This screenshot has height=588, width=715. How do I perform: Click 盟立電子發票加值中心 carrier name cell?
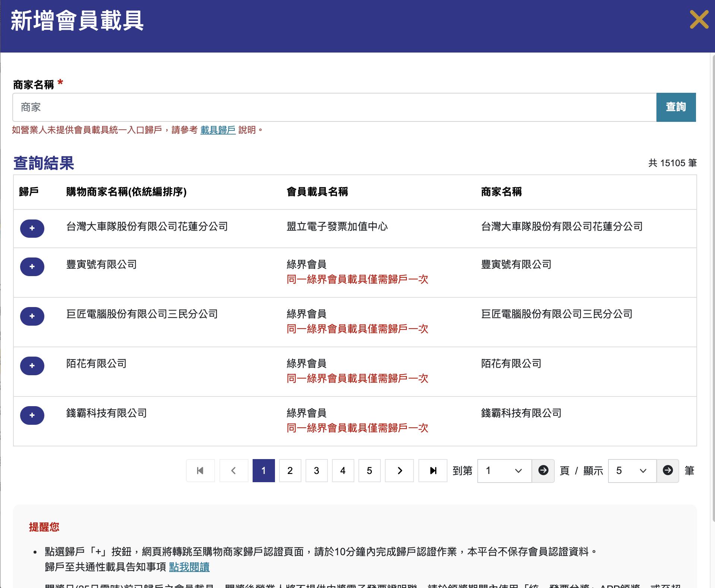pos(337,227)
